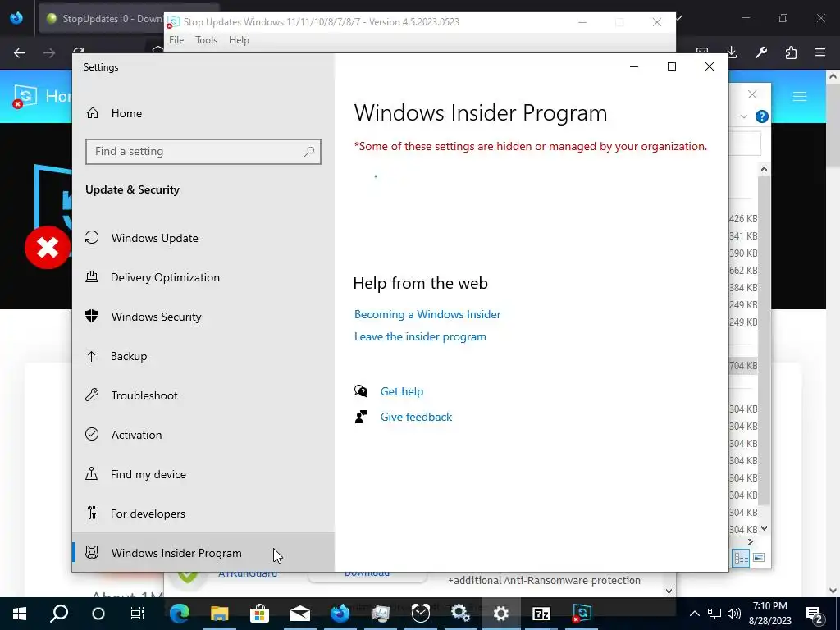Image resolution: width=840 pixels, height=630 pixels.
Task: Switch to StopUpdates10 app on taskbar
Action: pos(582,614)
